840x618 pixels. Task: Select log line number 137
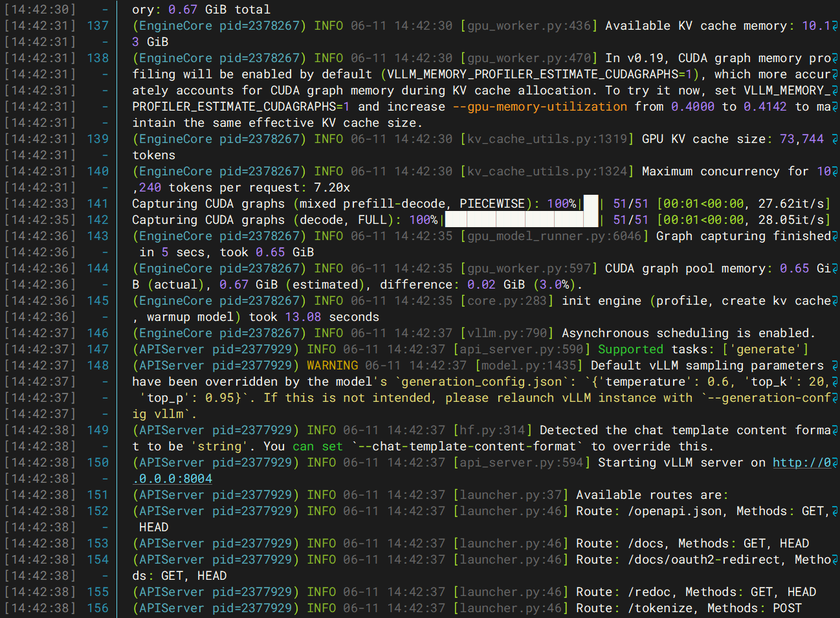coord(98,26)
